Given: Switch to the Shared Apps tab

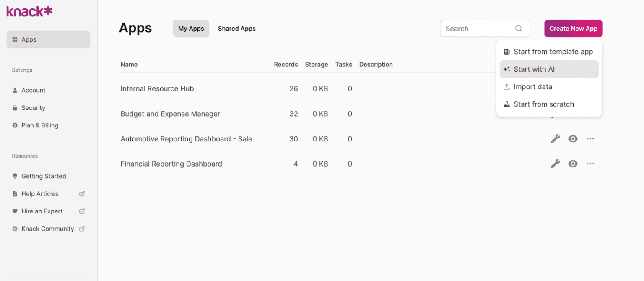Looking at the screenshot, I should coord(236,29).
